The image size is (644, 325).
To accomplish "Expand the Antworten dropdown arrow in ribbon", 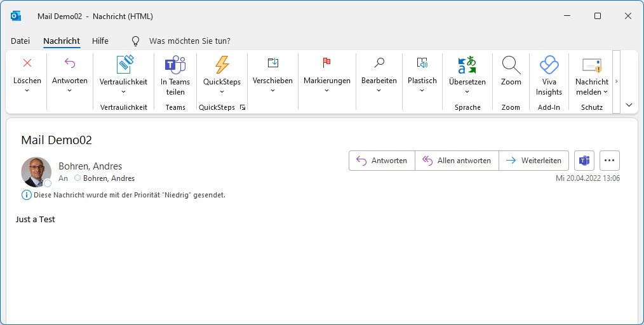I will coord(70,90).
